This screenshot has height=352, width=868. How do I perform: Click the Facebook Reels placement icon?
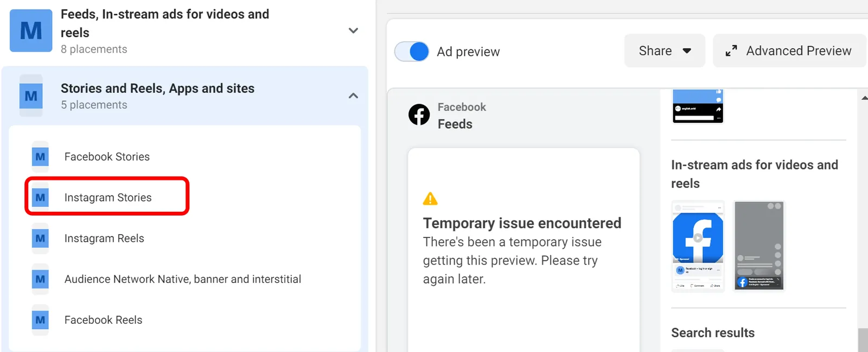point(40,320)
